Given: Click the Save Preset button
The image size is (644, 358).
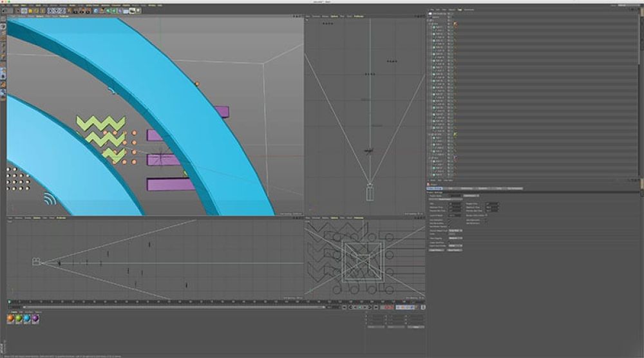Looking at the screenshot, I should tap(454, 250).
